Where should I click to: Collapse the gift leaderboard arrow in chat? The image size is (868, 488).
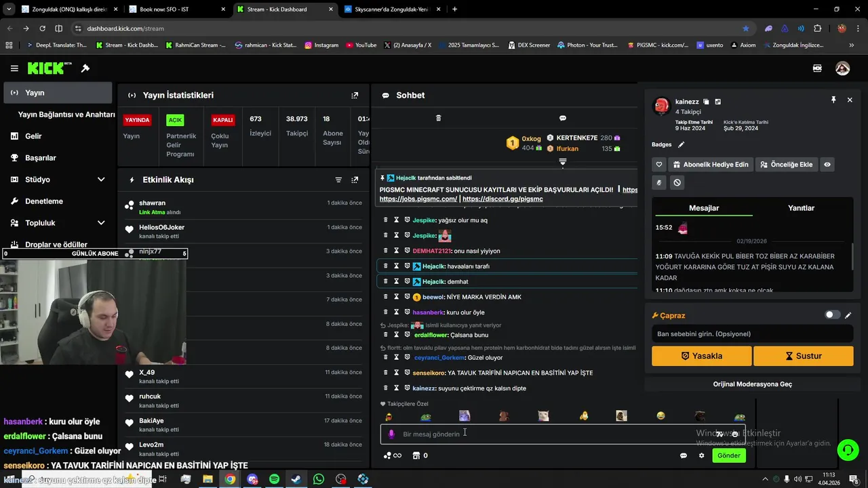pyautogui.click(x=562, y=162)
